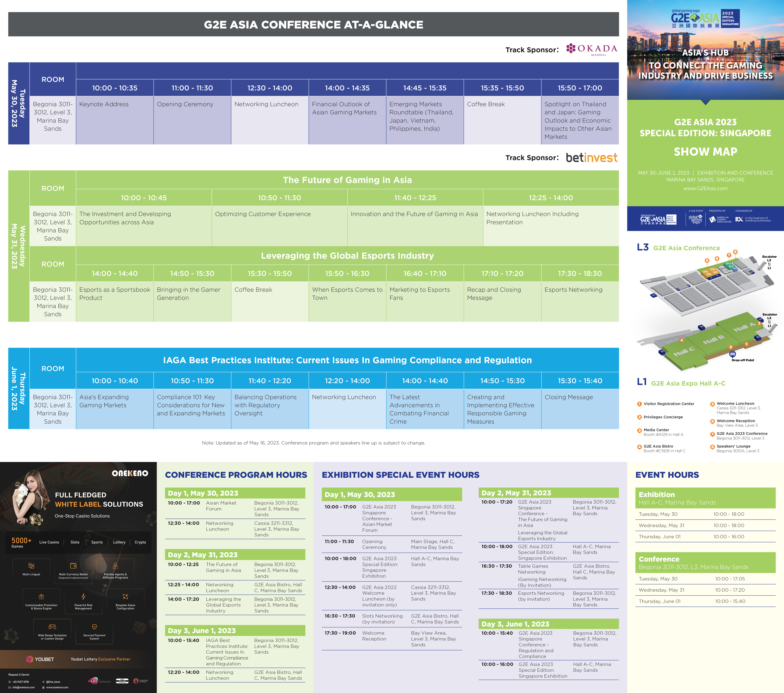Select the Crypto category
This screenshot has height=693, width=784.
pos(140,542)
